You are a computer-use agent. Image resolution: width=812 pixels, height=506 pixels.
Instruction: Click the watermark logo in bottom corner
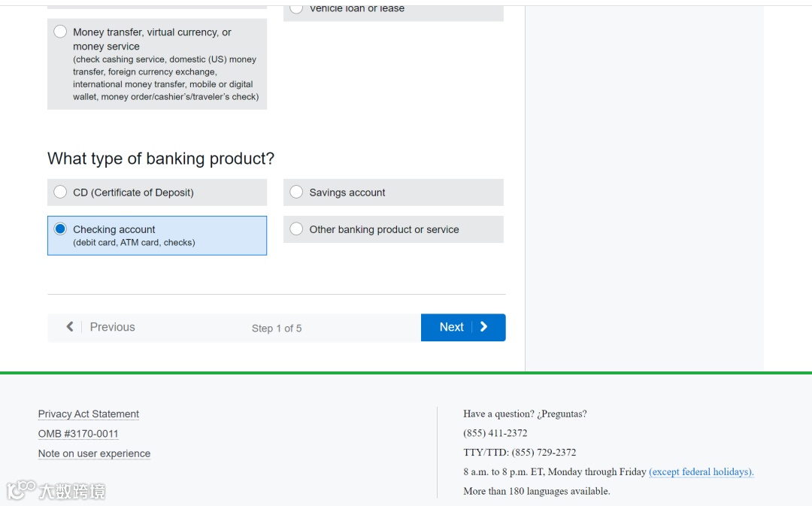tap(56, 491)
